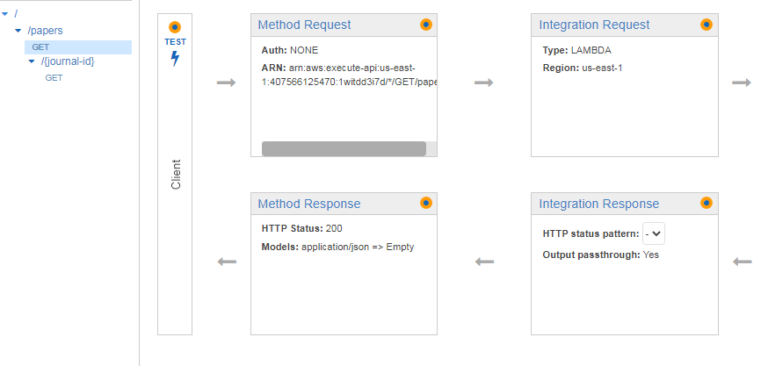Viewport: 768px width, 366px height.
Task: Collapse the /{journal-id} resource node
Action: click(32, 61)
